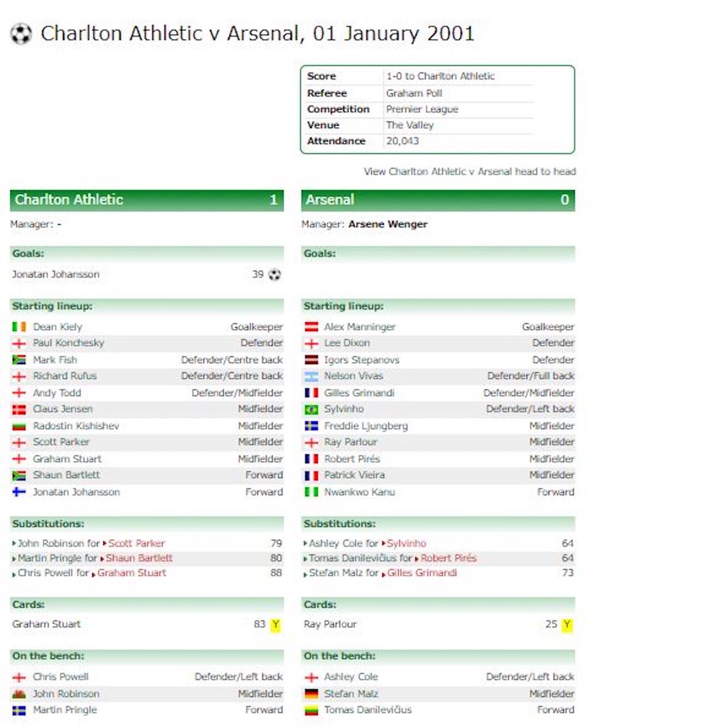The width and height of the screenshot is (721, 728).
Task: Click the Wales flag next to John Robinson
Action: point(19,694)
